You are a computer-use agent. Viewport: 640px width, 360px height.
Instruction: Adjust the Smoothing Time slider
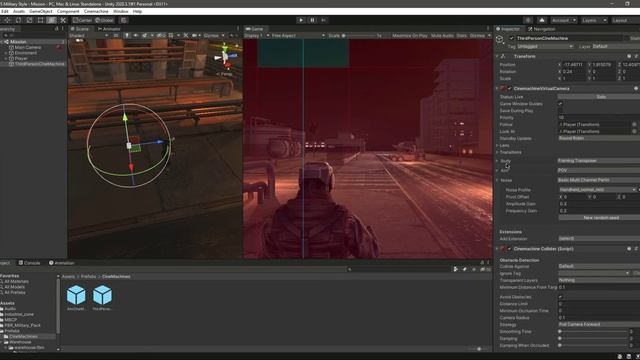tap(593, 331)
